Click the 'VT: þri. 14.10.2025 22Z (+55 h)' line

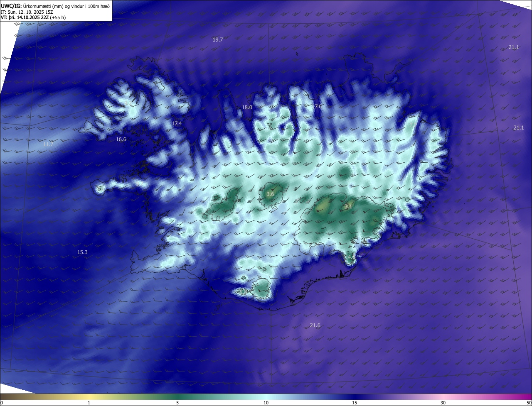point(33,17)
